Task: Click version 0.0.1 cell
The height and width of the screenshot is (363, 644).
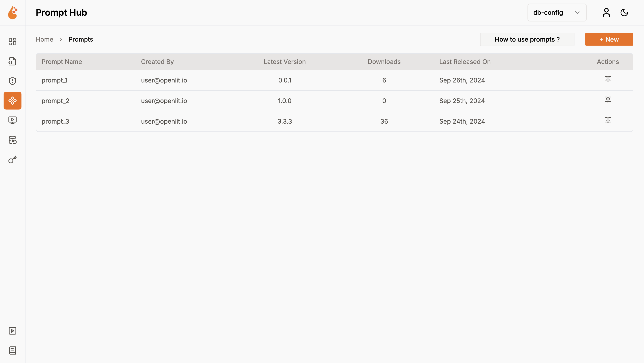Action: click(x=285, y=80)
